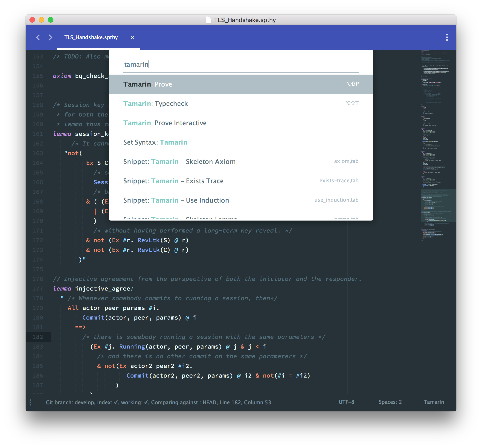Pick Snippet: Tamarin – Exists Trace

(241, 181)
